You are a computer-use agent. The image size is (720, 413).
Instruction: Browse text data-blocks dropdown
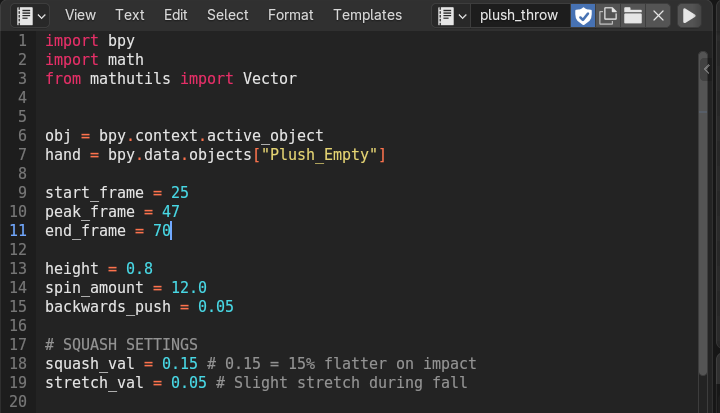[x=452, y=15]
